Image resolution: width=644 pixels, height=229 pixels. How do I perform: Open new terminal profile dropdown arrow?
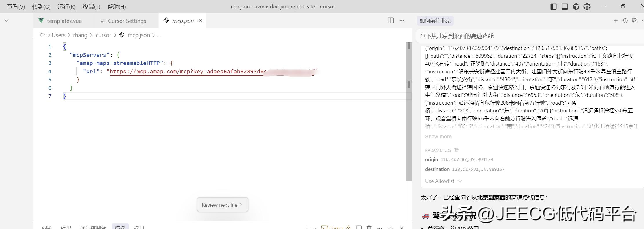coord(314,228)
